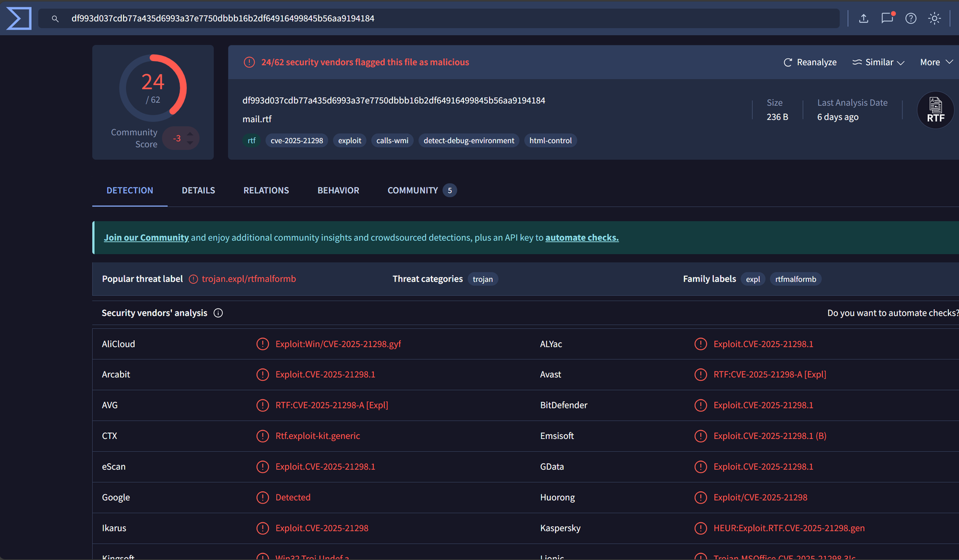Click the alert icon in the BitDefender row
The height and width of the screenshot is (560, 959).
701,405
